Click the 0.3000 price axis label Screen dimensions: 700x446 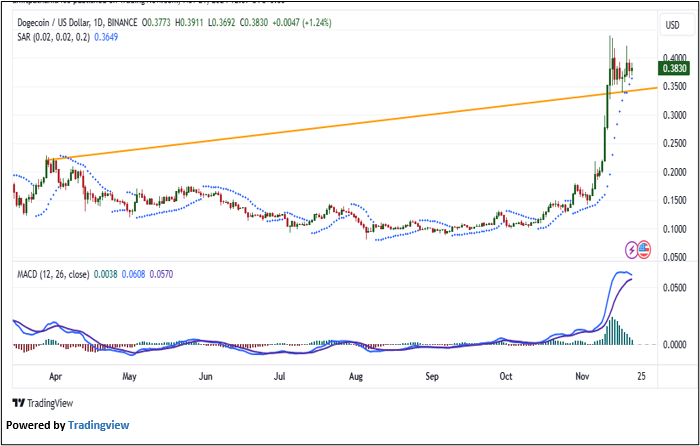pyautogui.click(x=675, y=115)
